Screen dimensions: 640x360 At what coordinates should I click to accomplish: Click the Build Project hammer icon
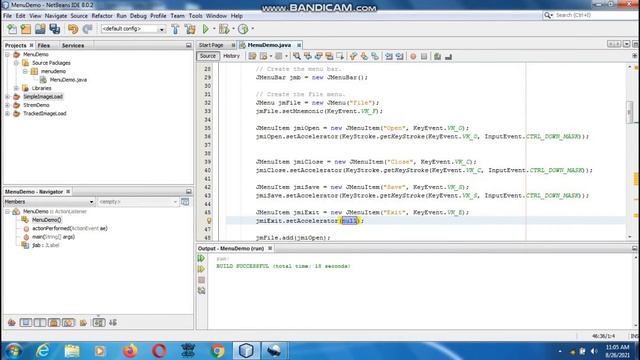pos(176,29)
